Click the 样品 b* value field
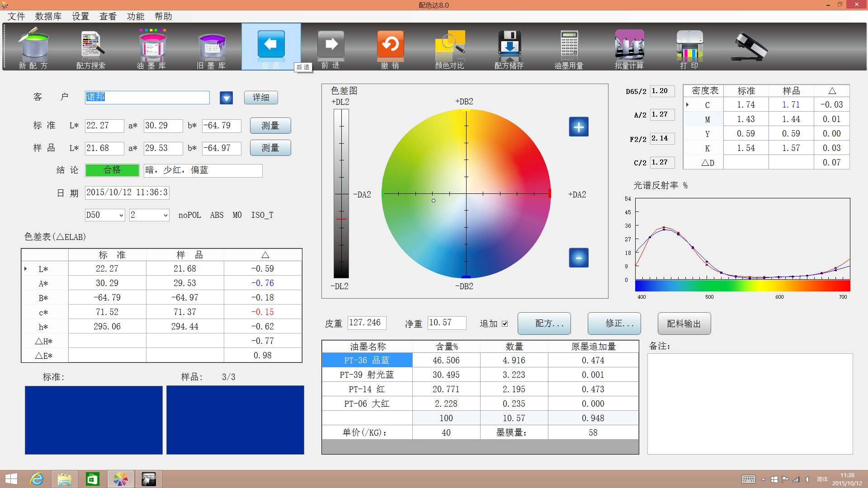Viewport: 868px width, 488px height. (222, 148)
